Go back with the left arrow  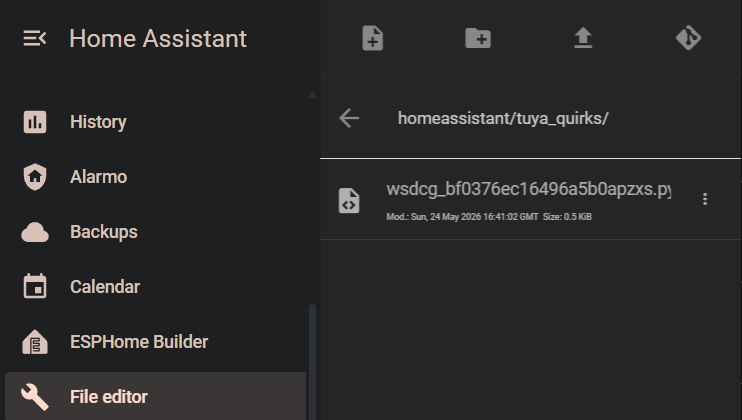[x=349, y=118]
